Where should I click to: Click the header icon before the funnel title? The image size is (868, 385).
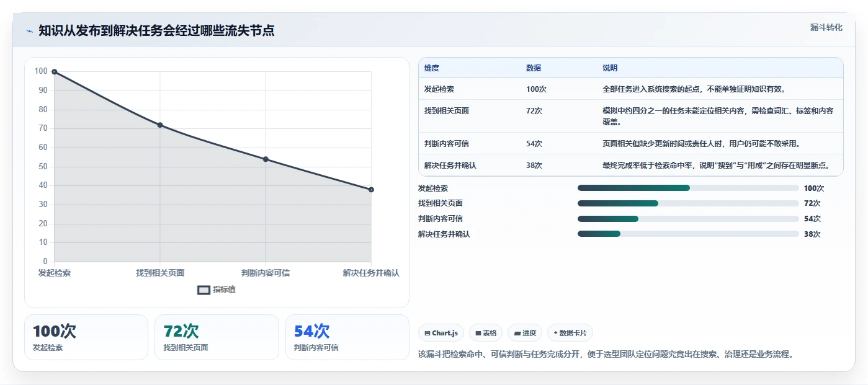pos(29,31)
